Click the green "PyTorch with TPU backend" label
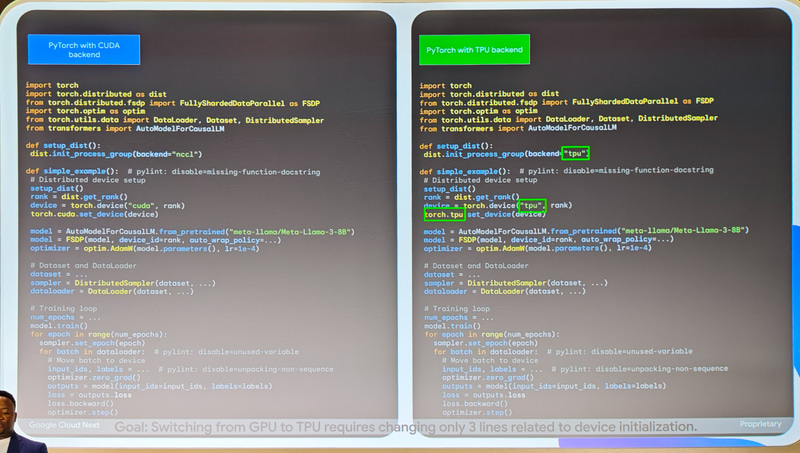Image resolution: width=800 pixels, height=453 pixels. [474, 49]
